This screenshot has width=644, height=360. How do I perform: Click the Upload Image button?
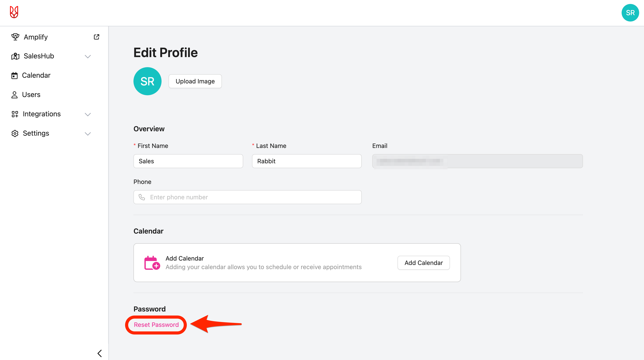(195, 81)
